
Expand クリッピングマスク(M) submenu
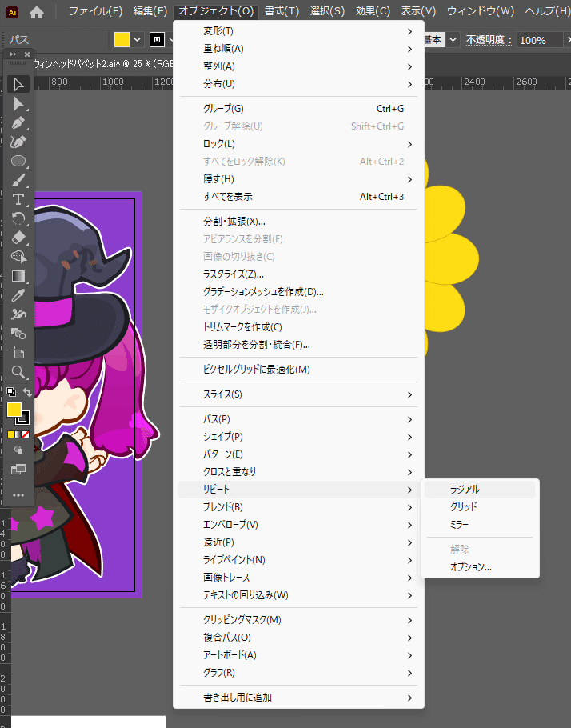[298, 620]
